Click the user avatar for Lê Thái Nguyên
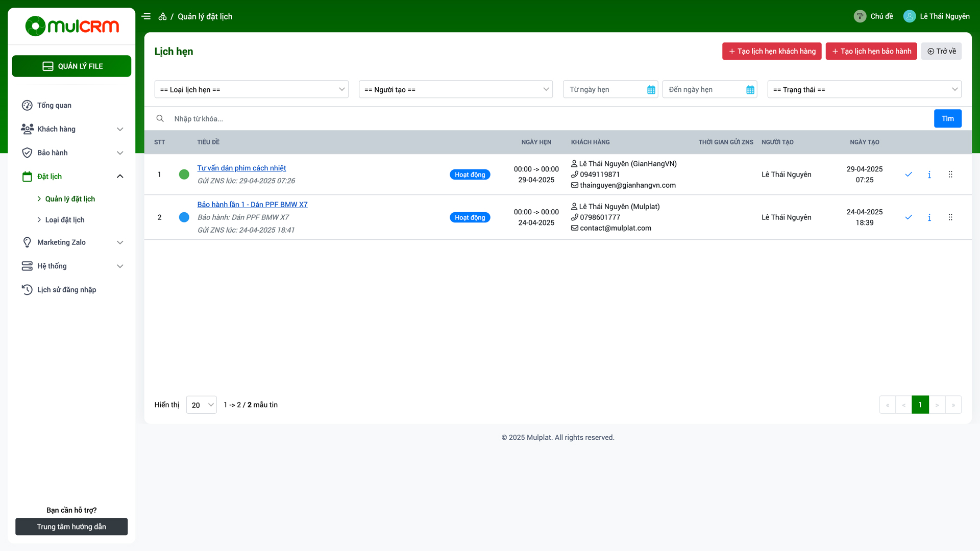The image size is (980, 551). (909, 16)
